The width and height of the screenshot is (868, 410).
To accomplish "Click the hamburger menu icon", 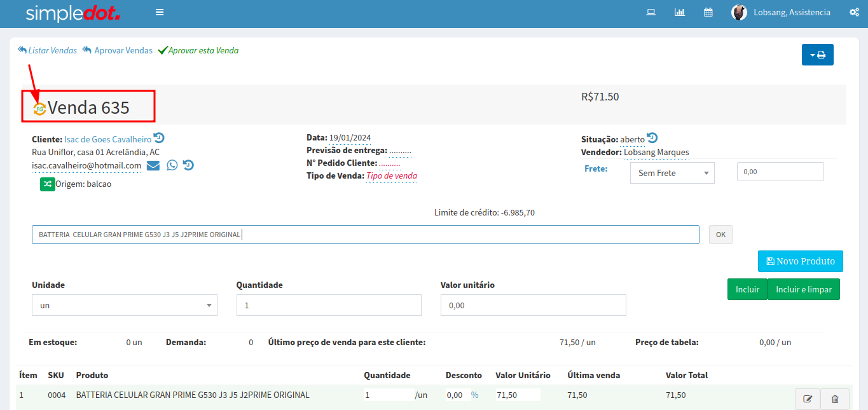I will click(x=160, y=12).
